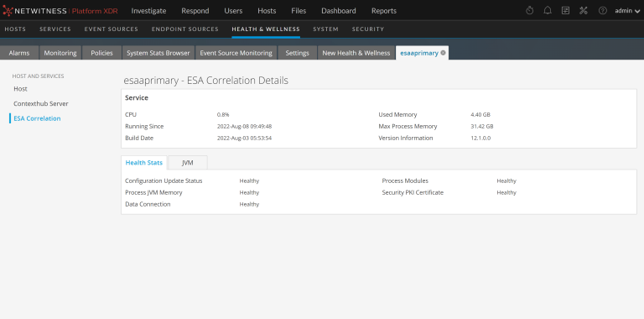Select the HOSTS submenu item
The width and height of the screenshot is (644, 319).
pos(15,29)
